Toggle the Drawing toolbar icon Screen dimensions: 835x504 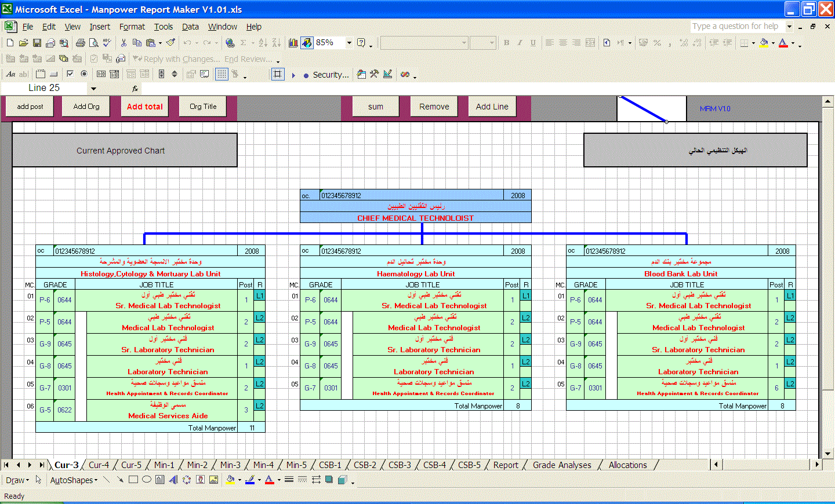tap(307, 43)
